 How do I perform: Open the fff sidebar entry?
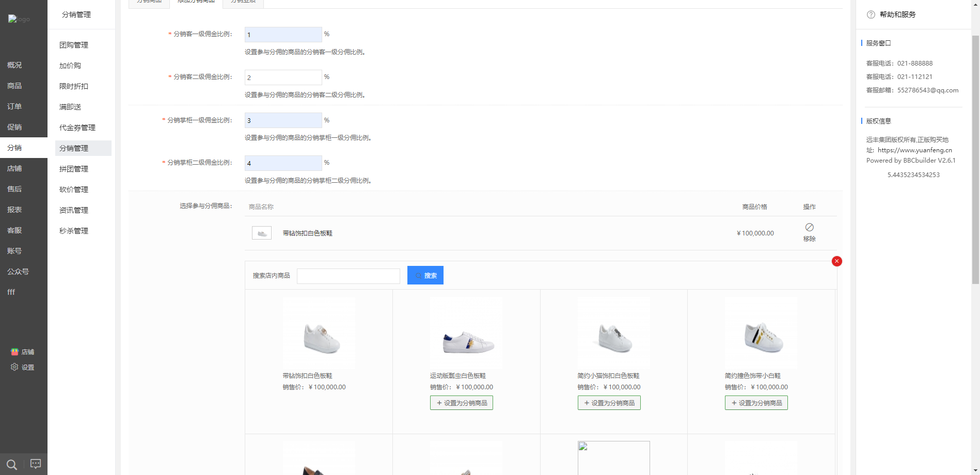click(x=11, y=292)
